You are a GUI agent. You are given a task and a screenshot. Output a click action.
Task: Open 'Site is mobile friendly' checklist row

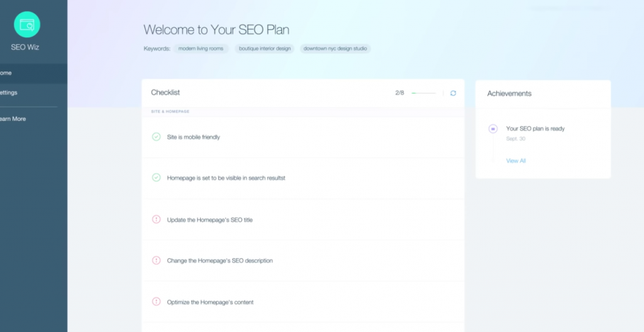[x=303, y=137]
